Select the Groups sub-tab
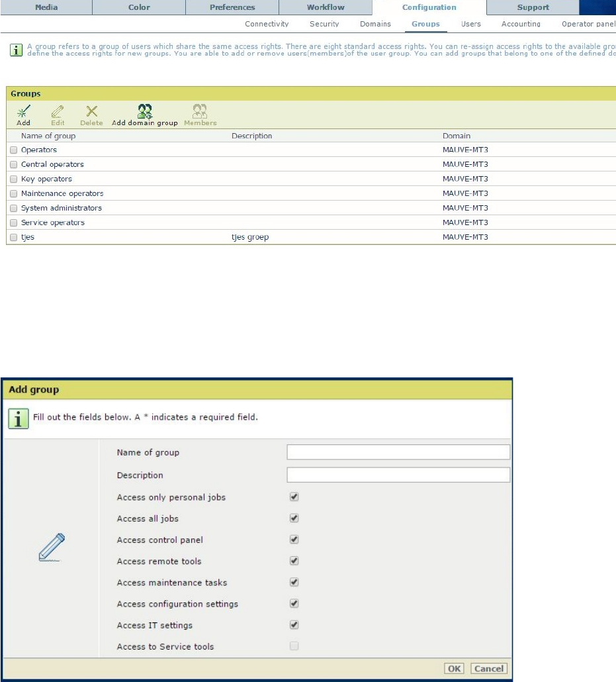Image resolution: width=616 pixels, height=682 pixels. point(425,24)
